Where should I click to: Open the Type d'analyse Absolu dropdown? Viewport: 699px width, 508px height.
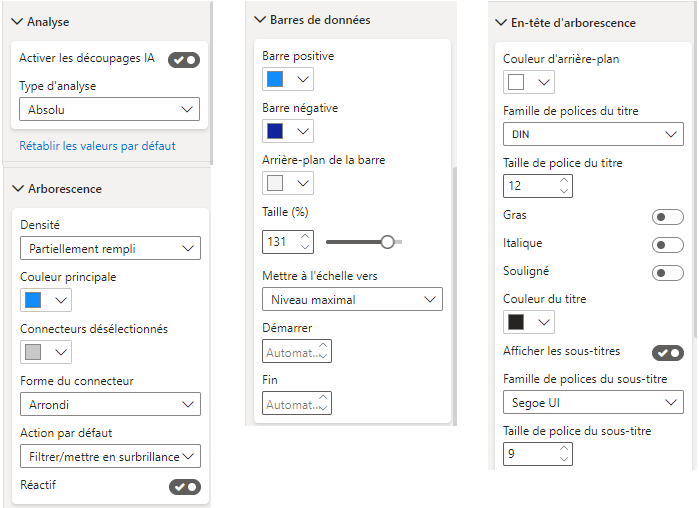click(x=109, y=109)
